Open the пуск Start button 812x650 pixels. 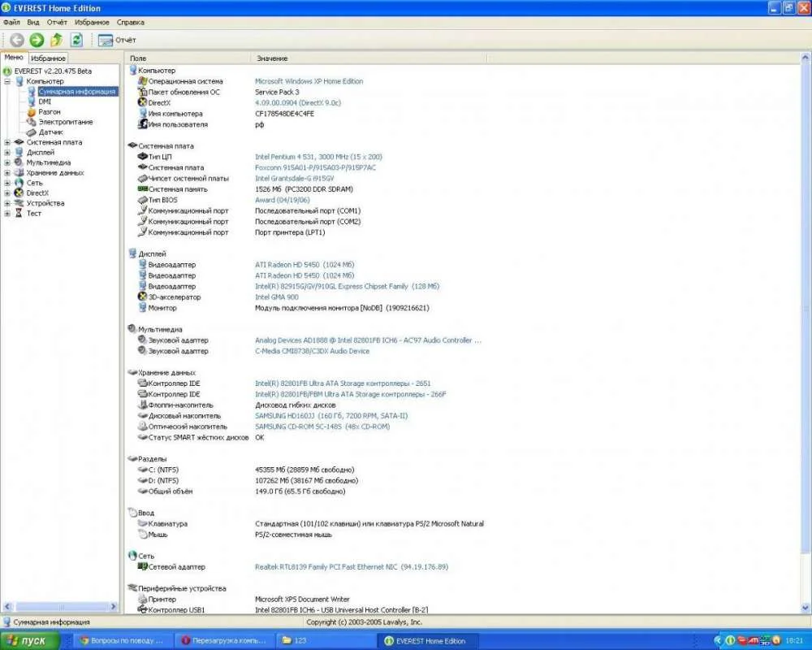pos(29,641)
